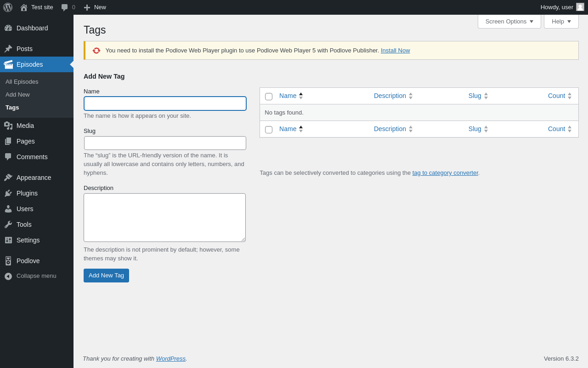
Task: Click the Install Now link
Action: (395, 51)
